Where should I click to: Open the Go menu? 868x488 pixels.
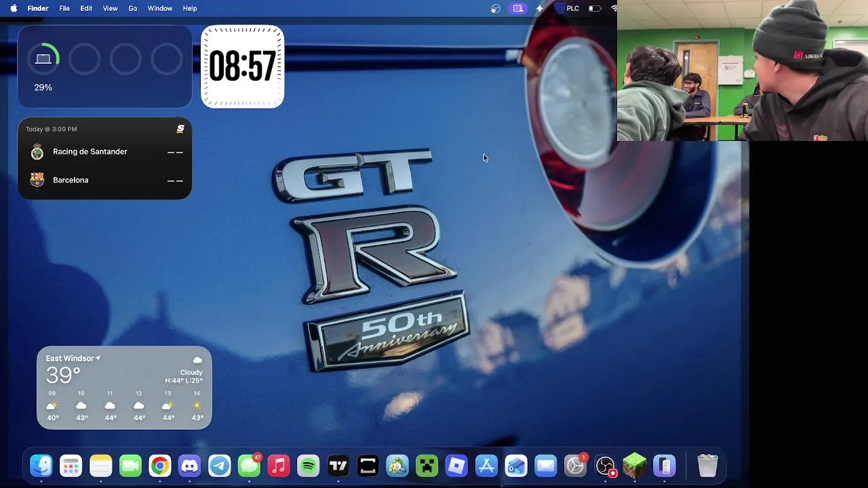133,8
